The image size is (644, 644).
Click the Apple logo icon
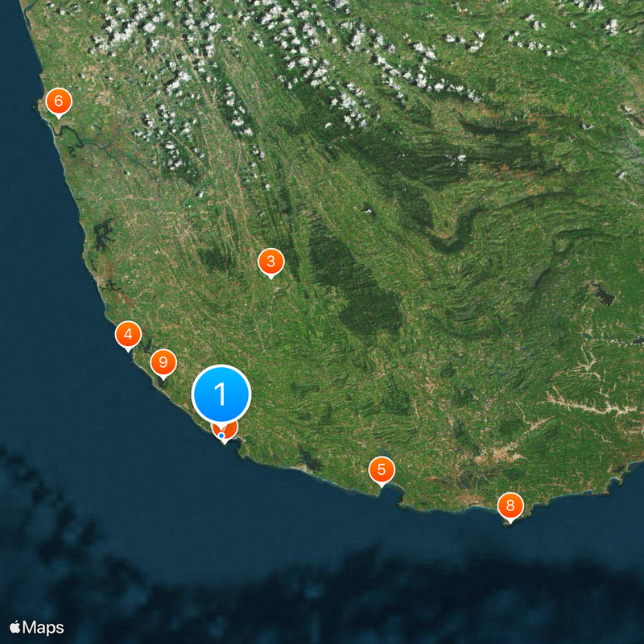[14, 628]
